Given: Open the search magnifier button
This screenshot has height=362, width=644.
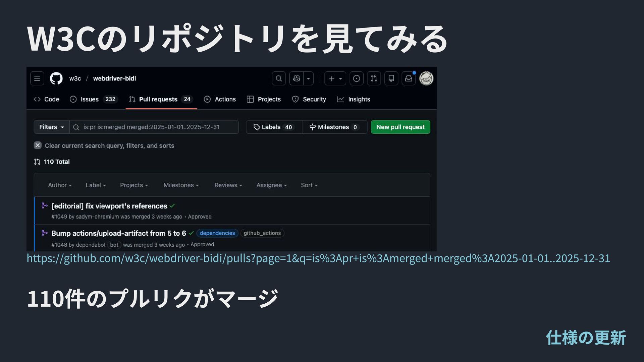Looking at the screenshot, I should [279, 78].
